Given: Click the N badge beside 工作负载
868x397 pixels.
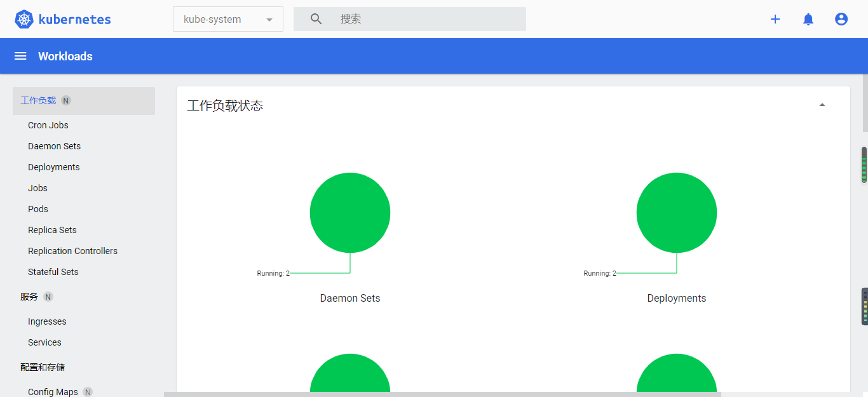Looking at the screenshot, I should tap(66, 100).
